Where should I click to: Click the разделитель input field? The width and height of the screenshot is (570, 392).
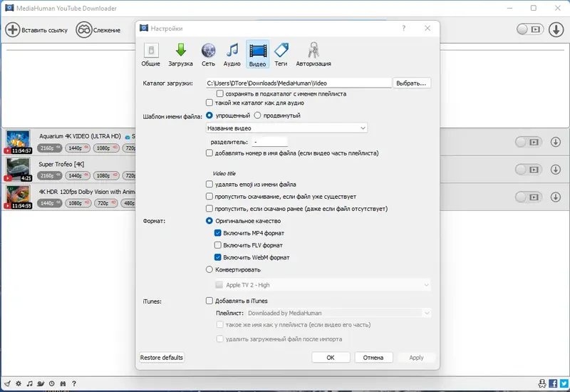(269, 142)
